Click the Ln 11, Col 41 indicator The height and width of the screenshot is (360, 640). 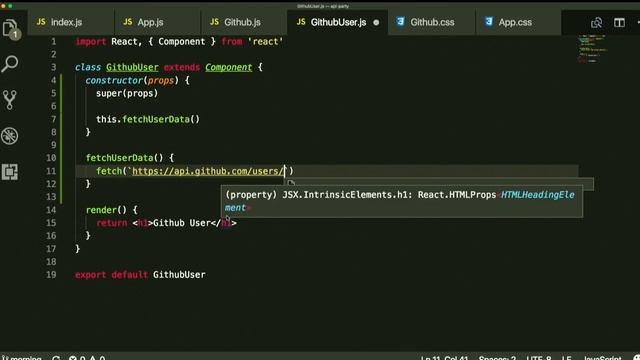(x=444, y=358)
